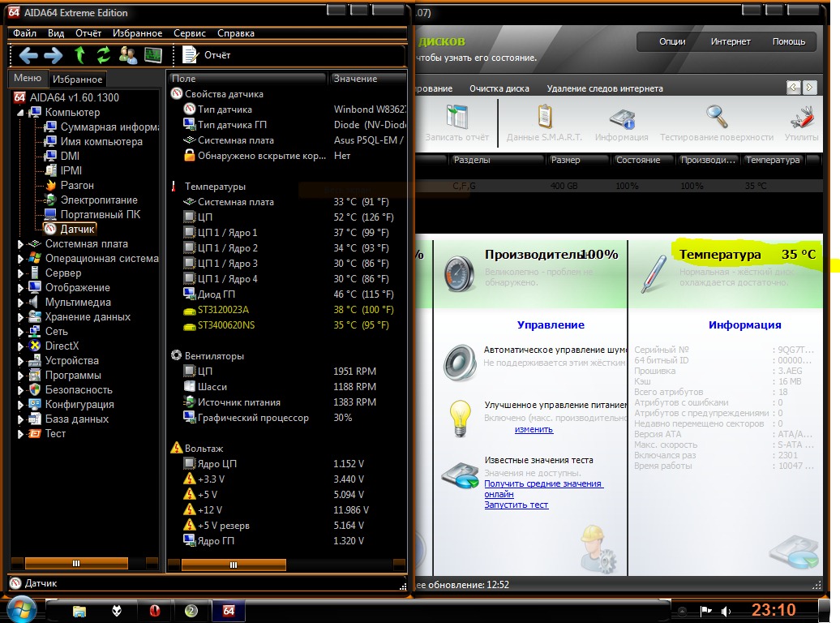The height and width of the screenshot is (623, 840).
Task: Open the Сервис menu
Action: point(190,33)
